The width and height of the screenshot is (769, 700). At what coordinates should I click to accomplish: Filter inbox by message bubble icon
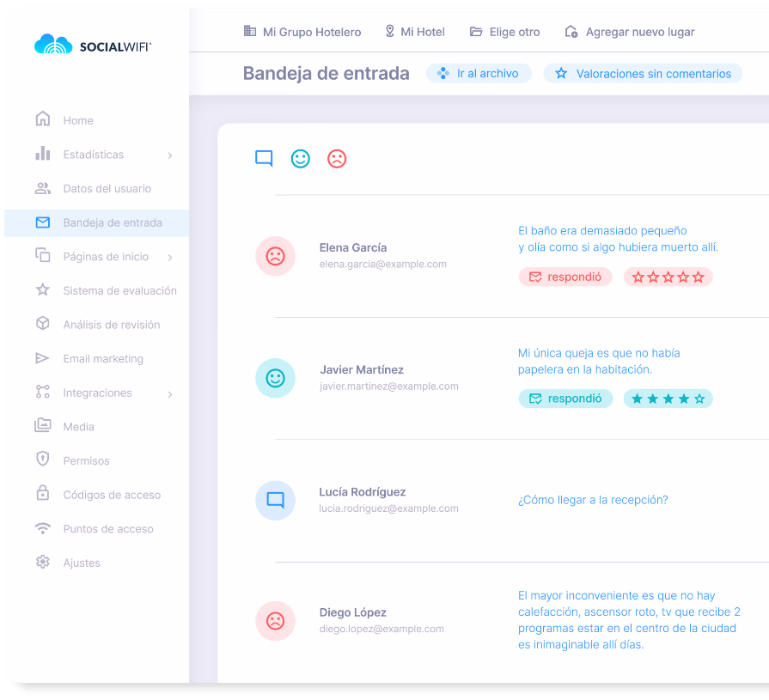(x=264, y=158)
